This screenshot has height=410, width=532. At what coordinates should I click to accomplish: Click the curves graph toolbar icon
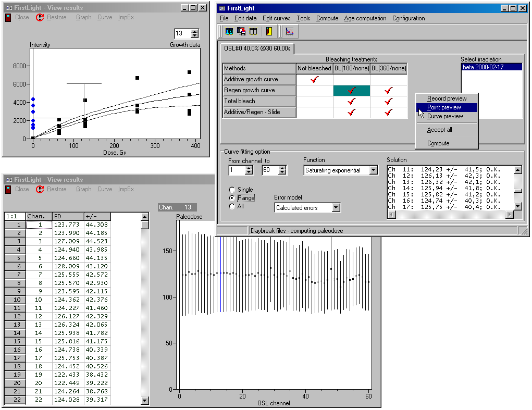point(289,32)
